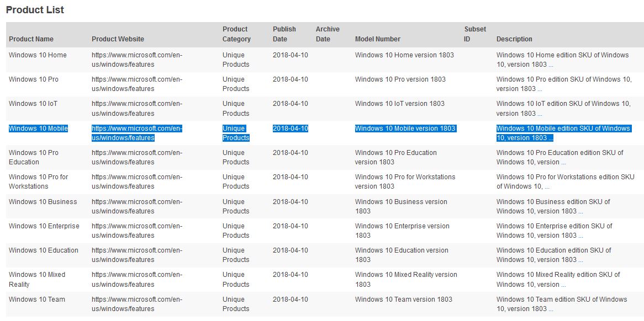Click the Publish Date column header
644x321 pixels.
pos(284,34)
